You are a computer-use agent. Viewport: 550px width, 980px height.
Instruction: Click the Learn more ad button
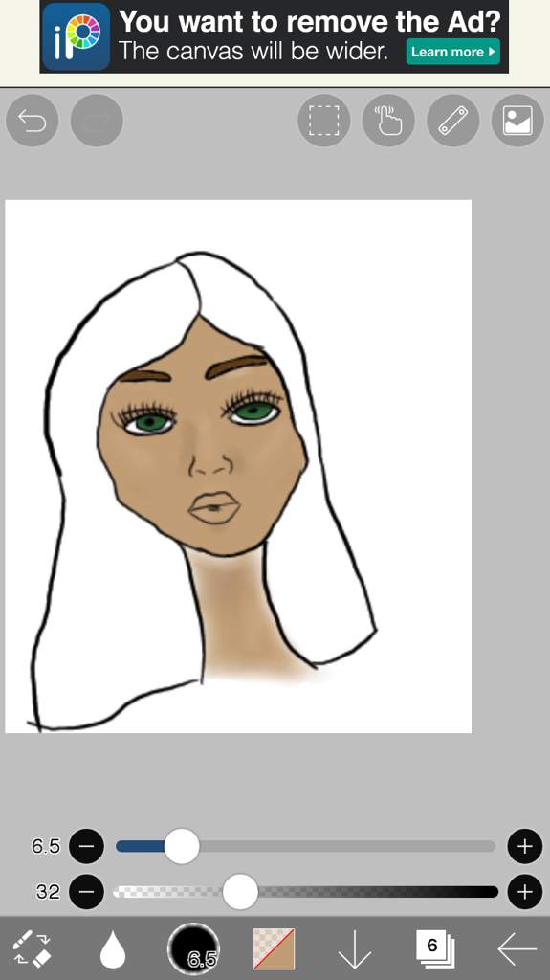pyautogui.click(x=453, y=52)
